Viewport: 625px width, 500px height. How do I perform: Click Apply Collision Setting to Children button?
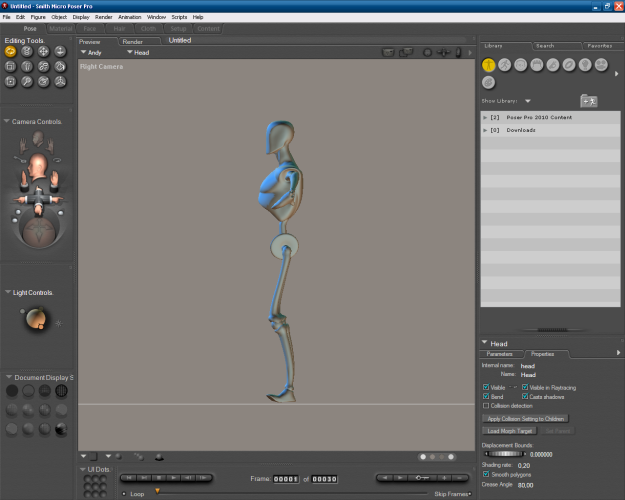point(526,418)
